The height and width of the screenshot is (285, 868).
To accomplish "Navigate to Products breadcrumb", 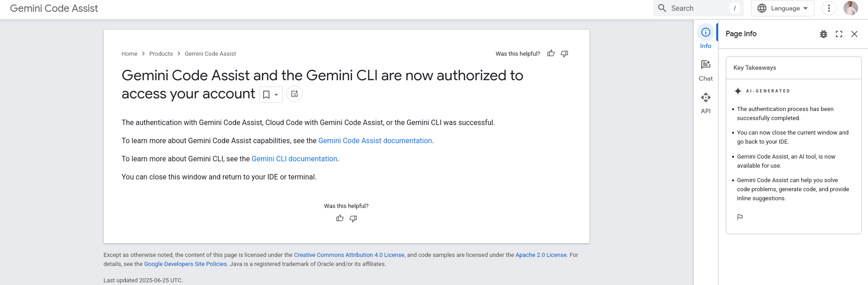I will tap(161, 54).
